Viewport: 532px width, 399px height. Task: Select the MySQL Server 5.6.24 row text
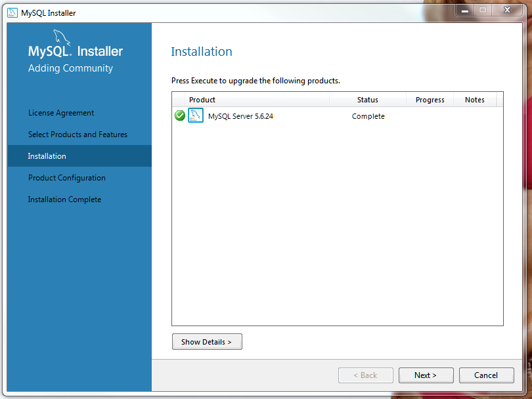tap(240, 116)
